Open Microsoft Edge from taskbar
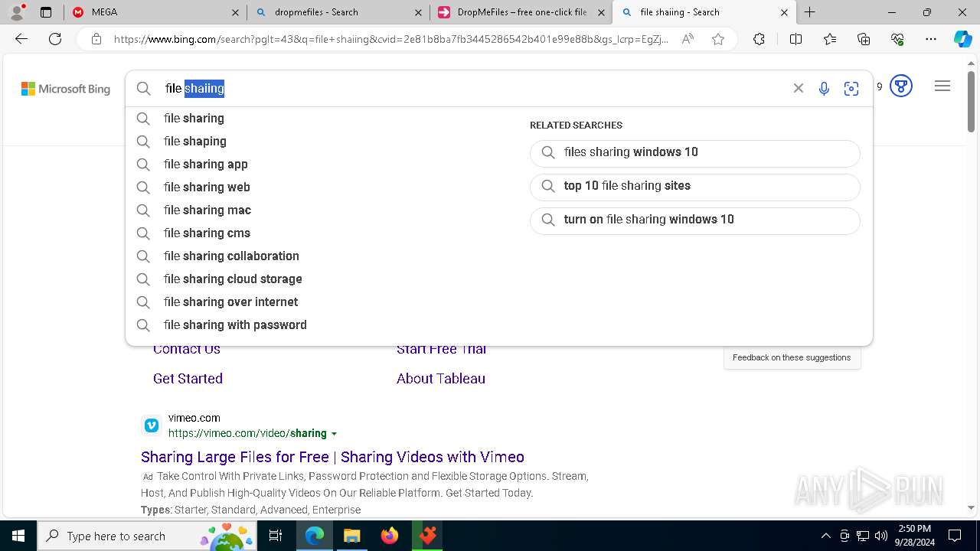This screenshot has height=551, width=980. tap(315, 536)
